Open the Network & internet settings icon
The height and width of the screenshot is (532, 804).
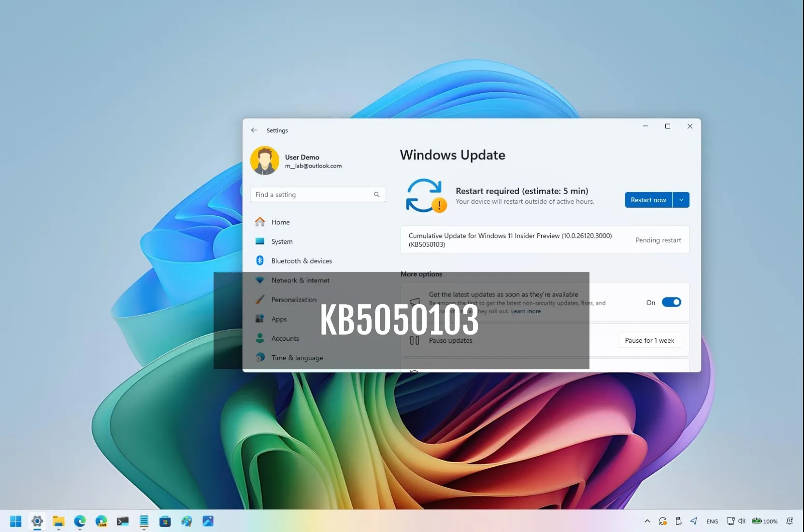[260, 280]
